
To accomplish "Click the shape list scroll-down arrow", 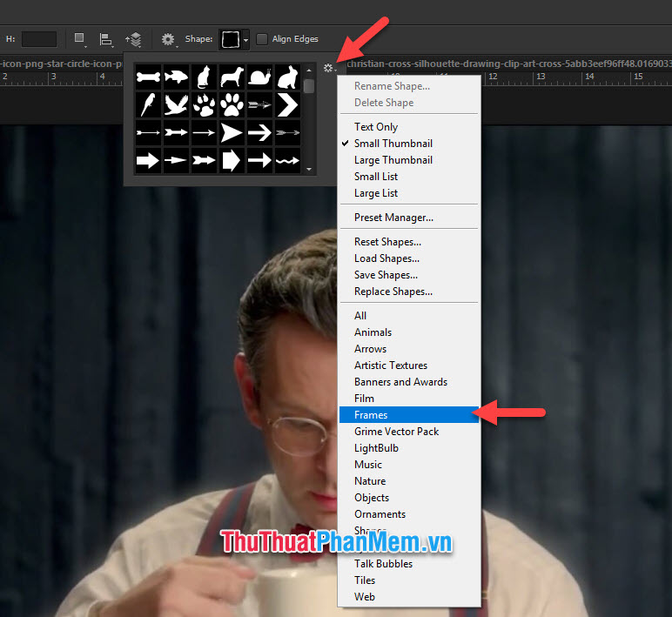I will pos(309,170).
